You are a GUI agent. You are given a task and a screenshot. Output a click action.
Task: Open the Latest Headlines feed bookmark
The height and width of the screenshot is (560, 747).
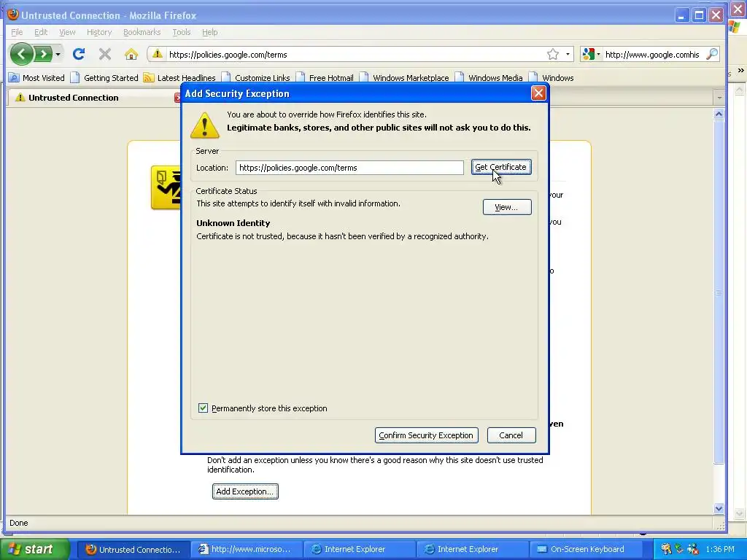click(179, 77)
